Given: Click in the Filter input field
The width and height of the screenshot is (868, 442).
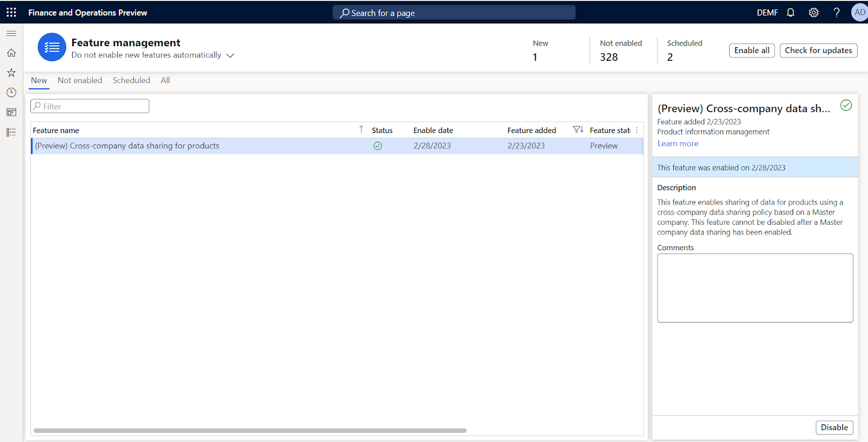Looking at the screenshot, I should [x=90, y=106].
